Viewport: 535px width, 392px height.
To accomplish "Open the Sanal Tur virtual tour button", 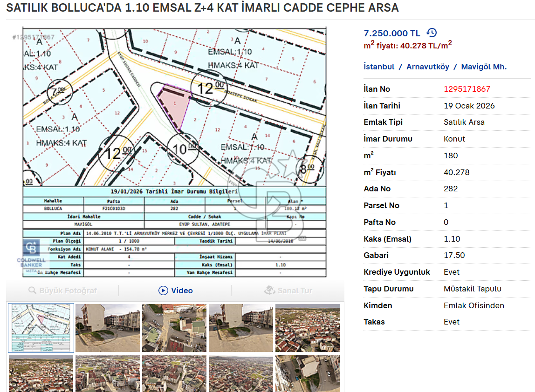I will click(x=288, y=291).
